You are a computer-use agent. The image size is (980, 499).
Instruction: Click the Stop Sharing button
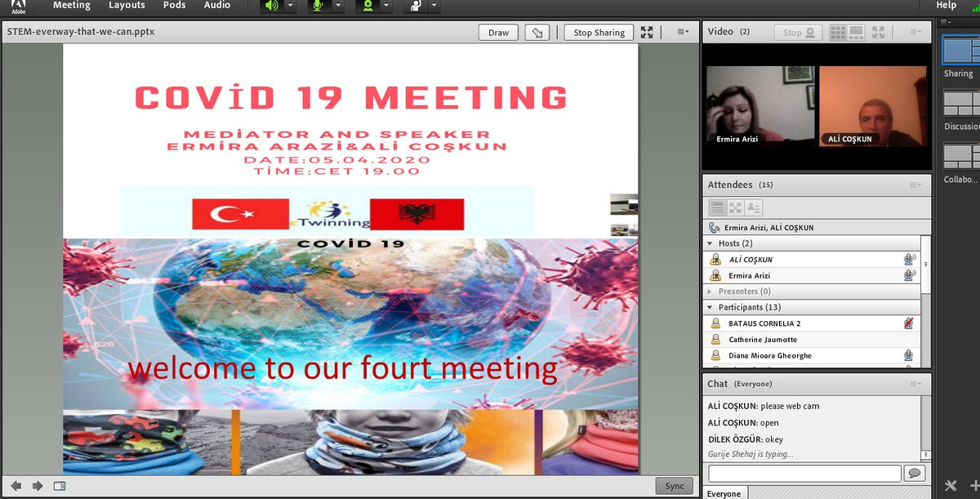[599, 33]
